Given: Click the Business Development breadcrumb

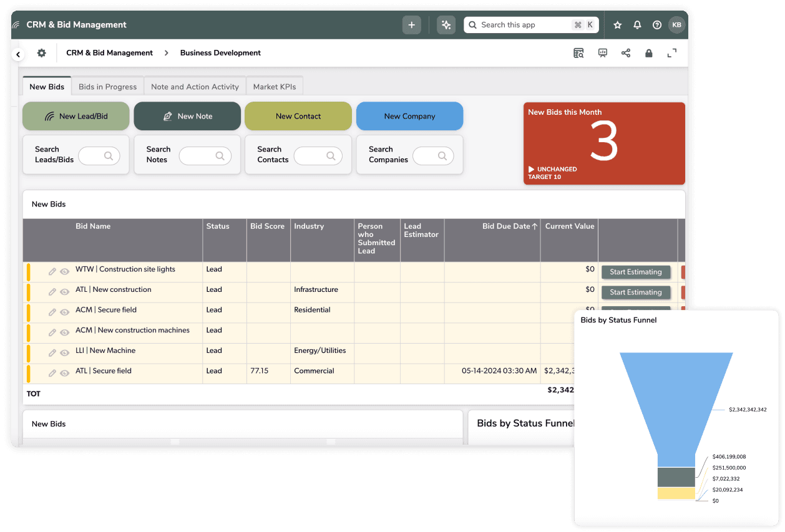Looking at the screenshot, I should (x=220, y=53).
